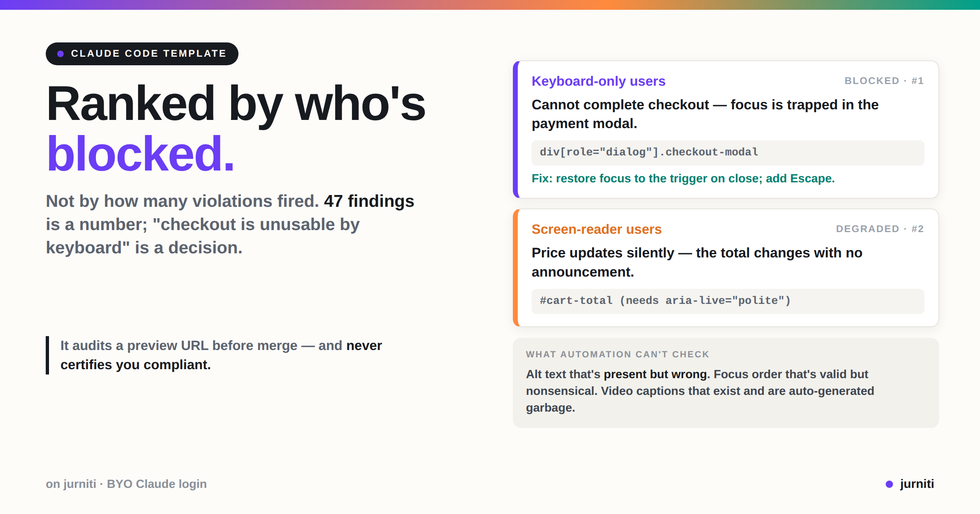Select the div[role="dialog"].checkout-modal code snippet
Screen dimensions: 980x514
[728, 153]
